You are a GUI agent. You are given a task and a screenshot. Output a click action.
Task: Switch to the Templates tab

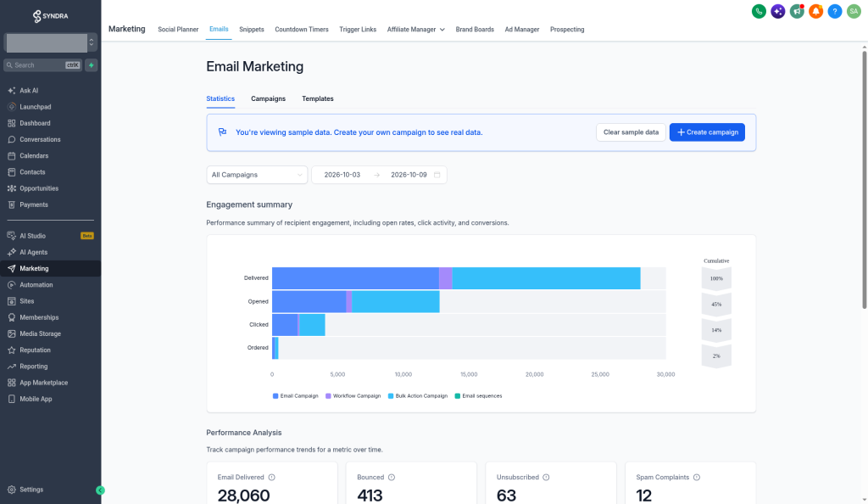point(318,98)
